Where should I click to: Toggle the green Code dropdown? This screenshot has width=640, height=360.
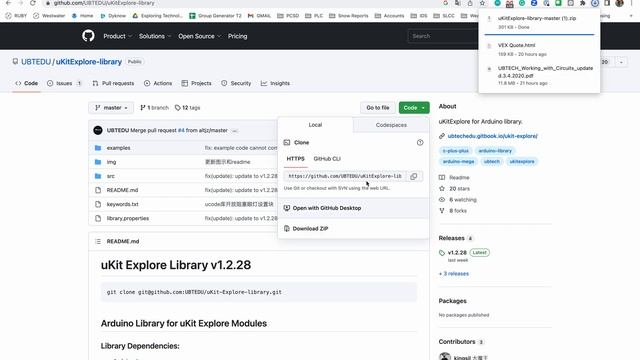[x=414, y=108]
